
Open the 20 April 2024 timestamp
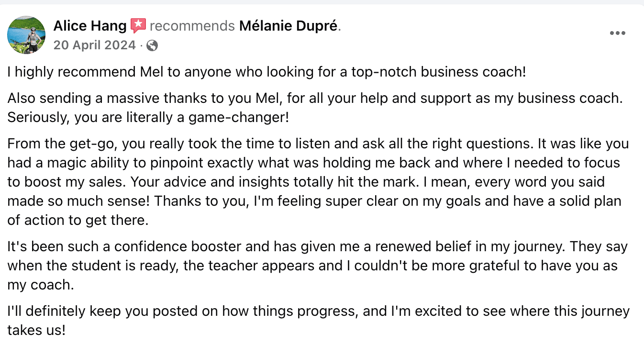pos(94,45)
